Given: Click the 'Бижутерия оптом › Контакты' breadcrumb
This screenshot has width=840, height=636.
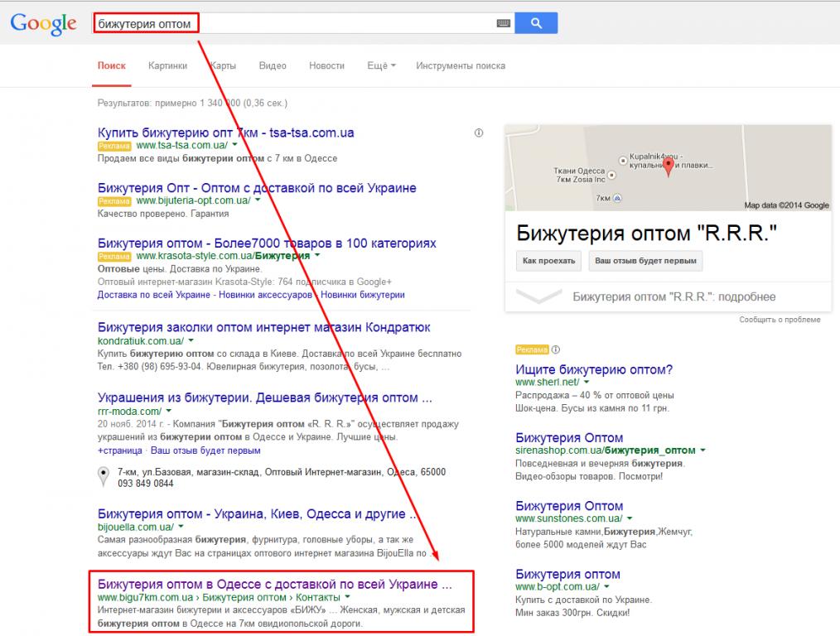Looking at the screenshot, I should [x=271, y=597].
